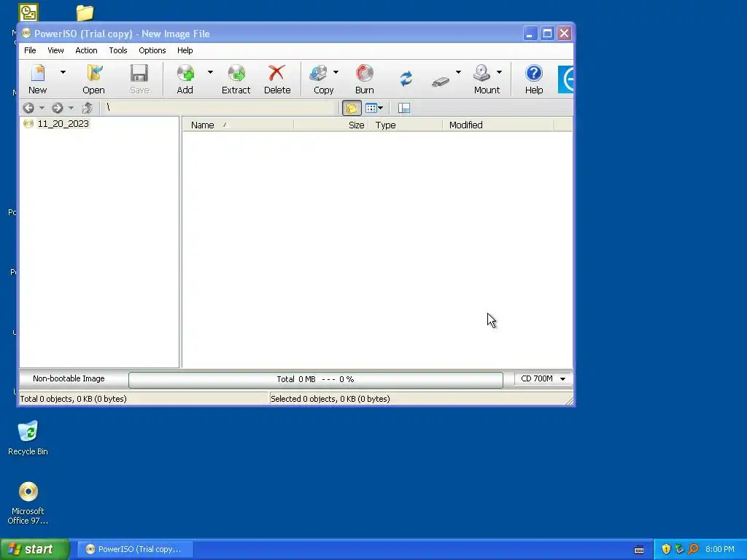Toggle the folder tree view button
The height and width of the screenshot is (560, 747).
pos(352,108)
